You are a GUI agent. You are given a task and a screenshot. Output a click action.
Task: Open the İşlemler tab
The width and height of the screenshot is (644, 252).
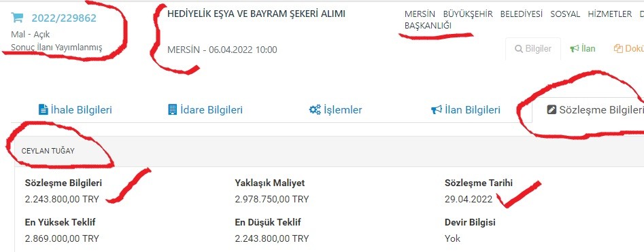click(x=335, y=110)
